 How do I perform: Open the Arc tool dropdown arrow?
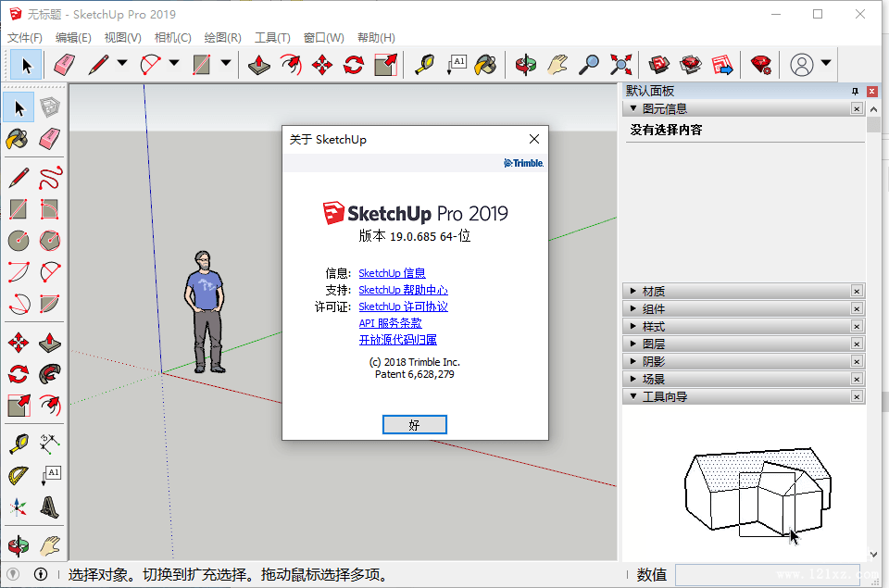(174, 63)
